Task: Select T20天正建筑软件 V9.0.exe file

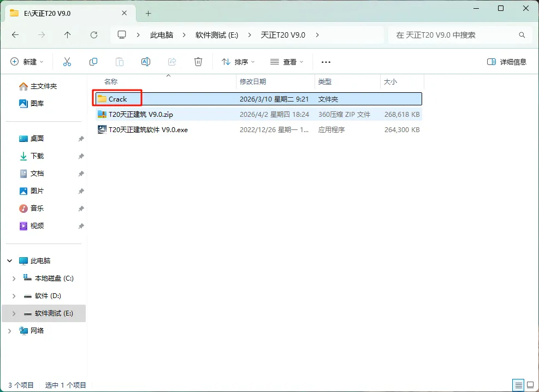Action: [258, 129]
